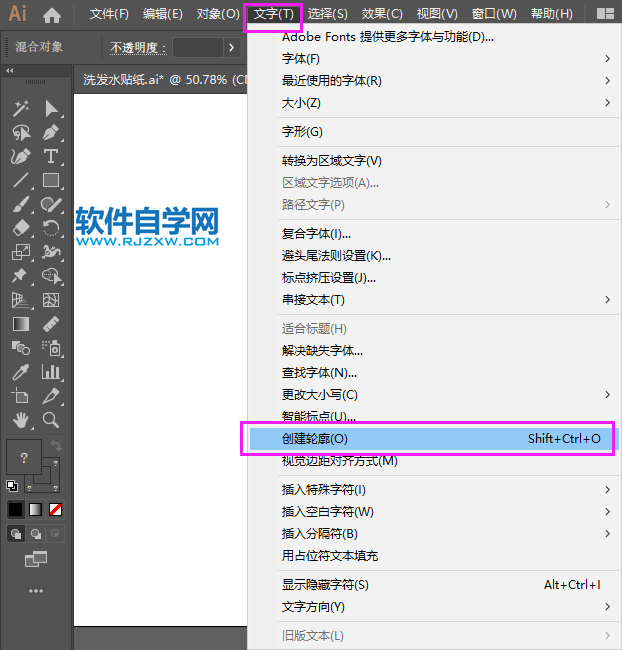Select the Direct Selection arrow tool
Viewport: 622px width, 650px height.
(51, 109)
